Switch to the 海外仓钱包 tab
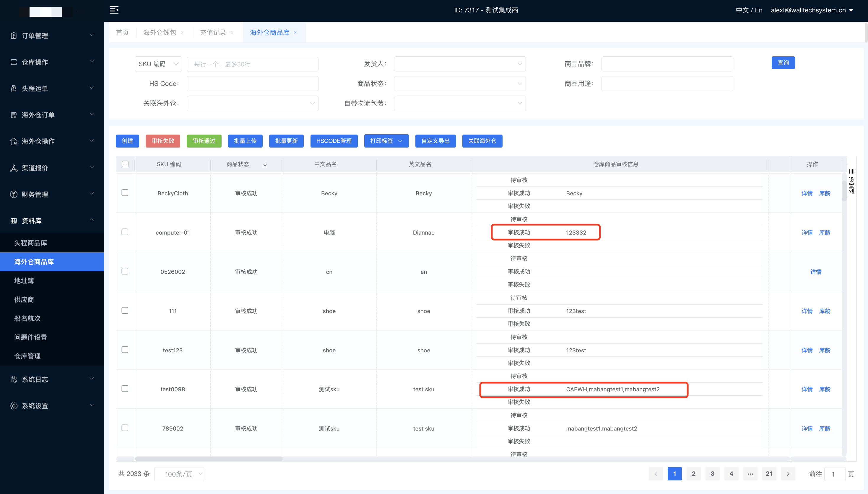This screenshot has height=494, width=868. coord(160,32)
